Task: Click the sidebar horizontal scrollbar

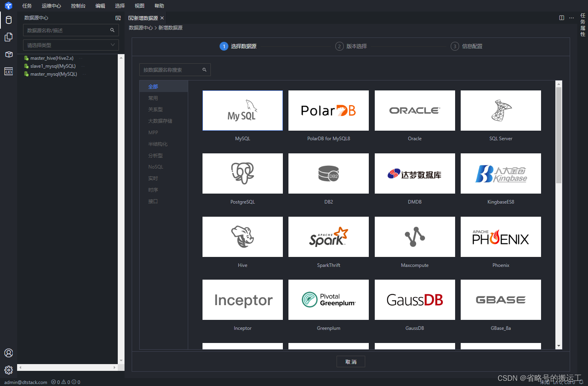Action: click(x=68, y=367)
